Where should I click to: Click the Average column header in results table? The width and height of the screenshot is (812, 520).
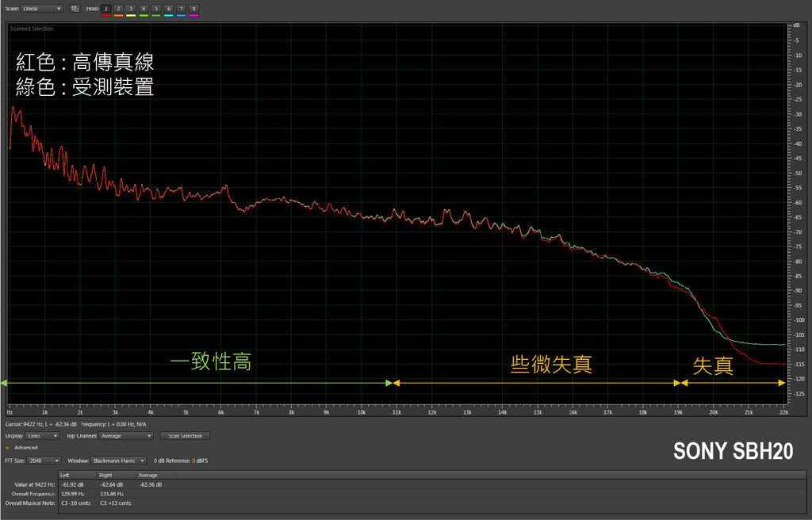(x=149, y=475)
